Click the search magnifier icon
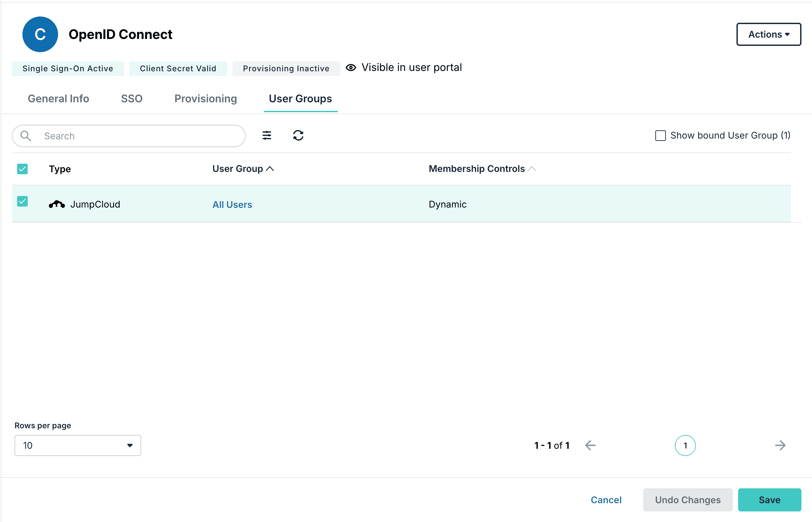The width and height of the screenshot is (812, 522). [26, 136]
